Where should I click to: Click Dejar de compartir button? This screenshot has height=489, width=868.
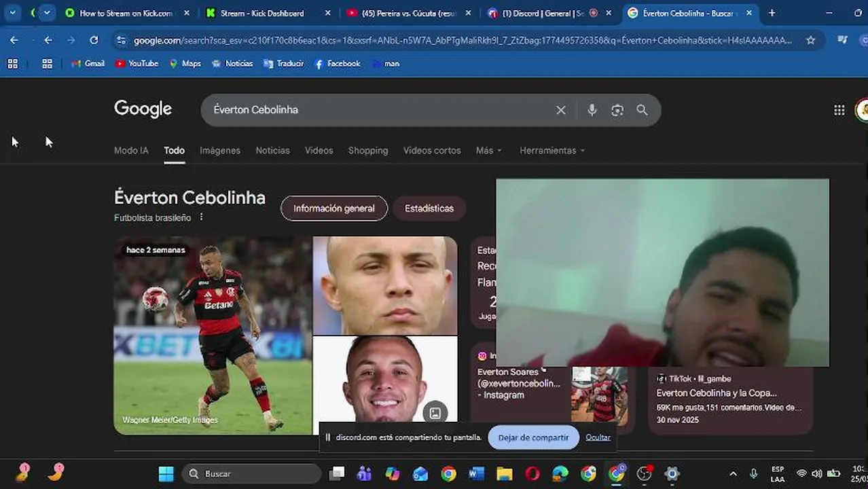coord(533,437)
